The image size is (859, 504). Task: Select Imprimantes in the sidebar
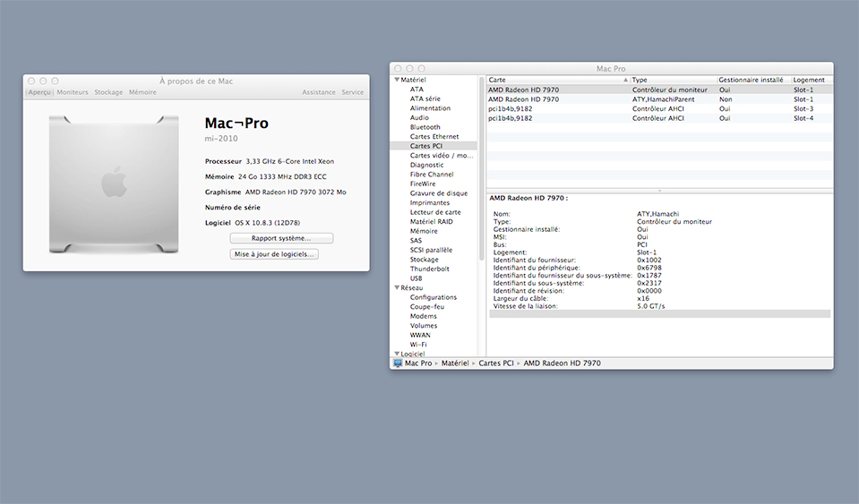tap(430, 203)
